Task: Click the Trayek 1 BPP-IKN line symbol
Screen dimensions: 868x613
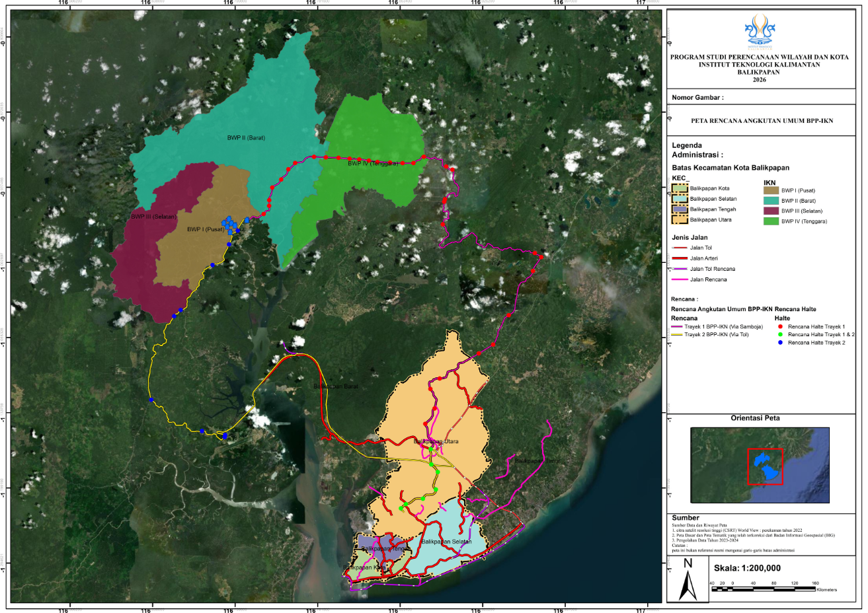Action: click(676, 326)
